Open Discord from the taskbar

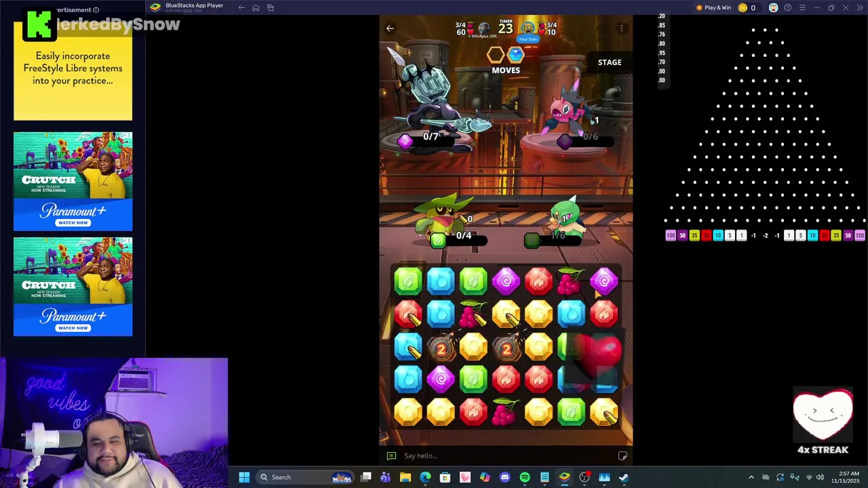point(505,477)
